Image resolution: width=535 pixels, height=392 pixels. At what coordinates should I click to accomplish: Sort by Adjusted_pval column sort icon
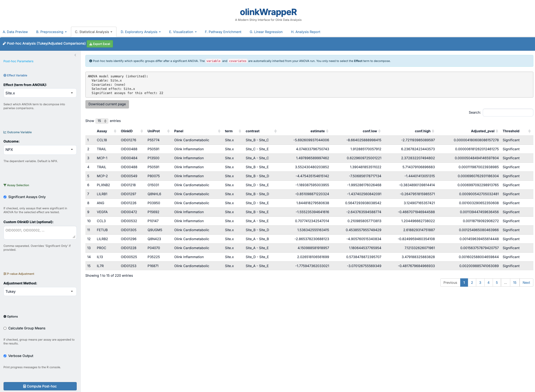point(497,131)
